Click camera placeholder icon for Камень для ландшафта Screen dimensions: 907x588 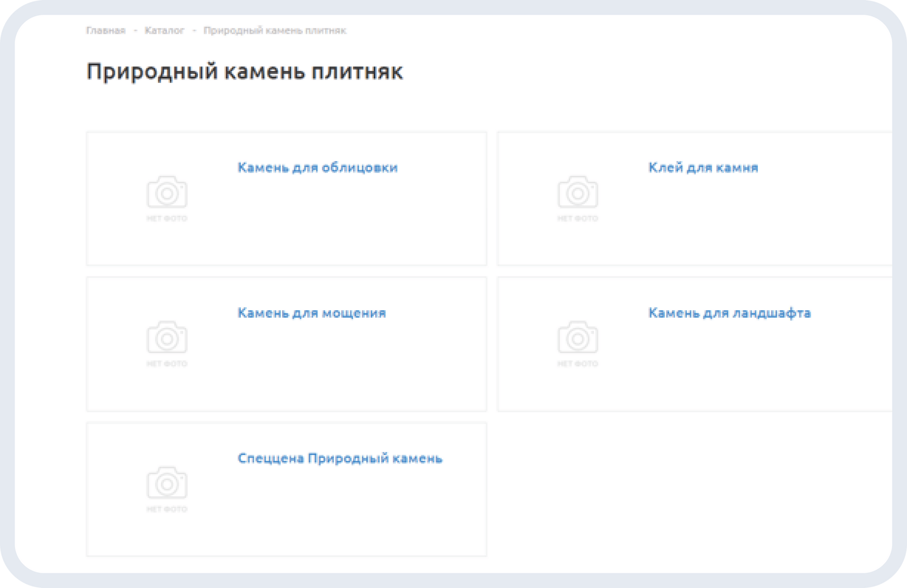pos(578,337)
